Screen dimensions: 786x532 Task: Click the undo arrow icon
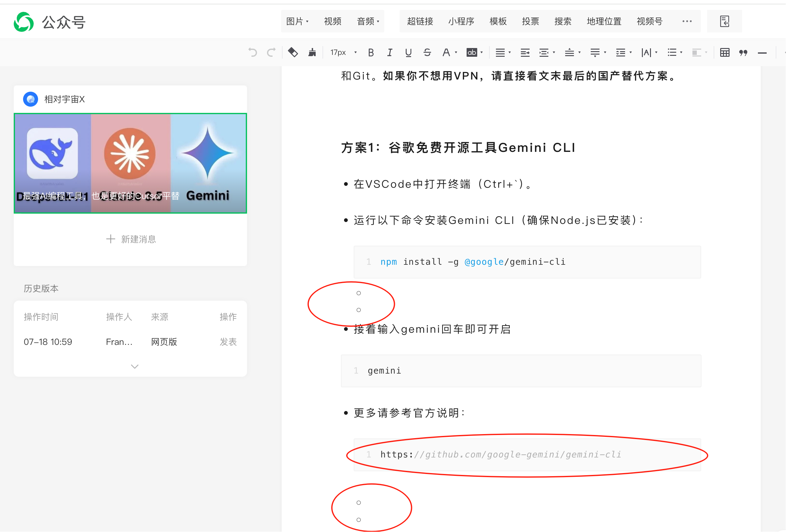click(252, 52)
